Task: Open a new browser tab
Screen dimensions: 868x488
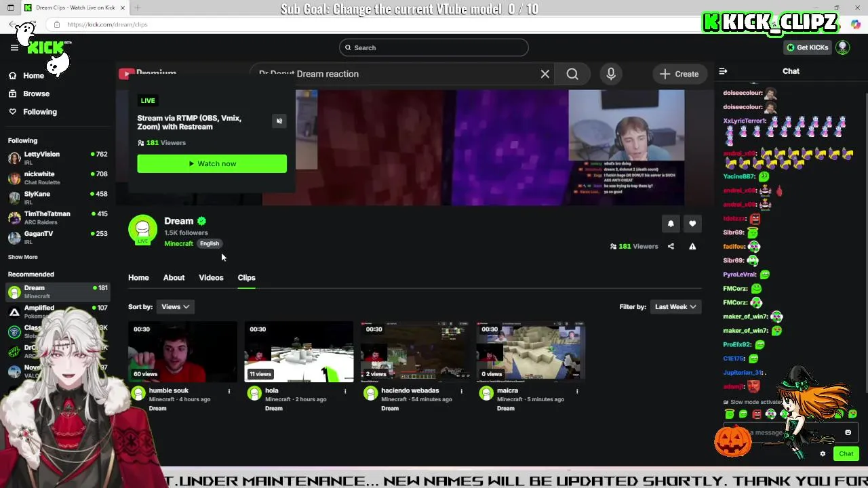Action: point(137,7)
